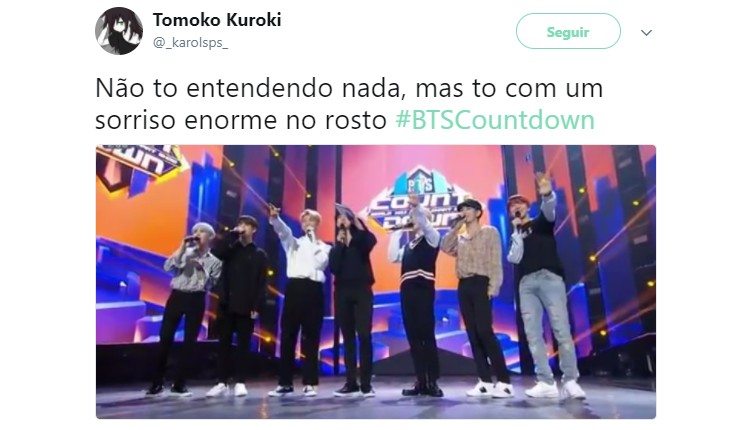
Task: Click the tweet text starting with Não to entendendo
Action: pyautogui.click(x=349, y=104)
